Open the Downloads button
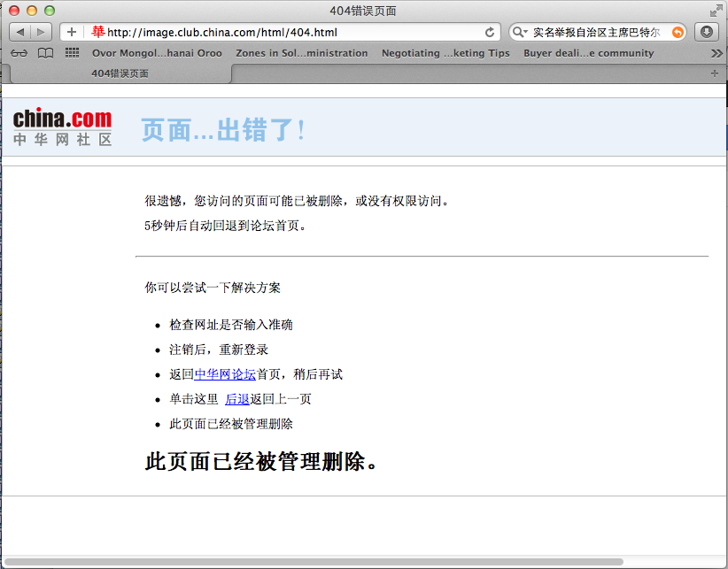Image resolution: width=728 pixels, height=569 pixels. tap(706, 32)
